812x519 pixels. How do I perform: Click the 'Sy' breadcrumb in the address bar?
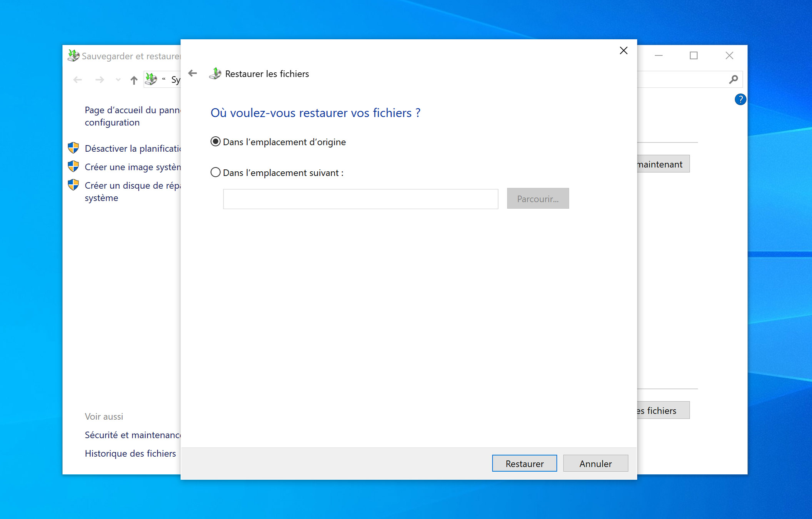click(176, 80)
